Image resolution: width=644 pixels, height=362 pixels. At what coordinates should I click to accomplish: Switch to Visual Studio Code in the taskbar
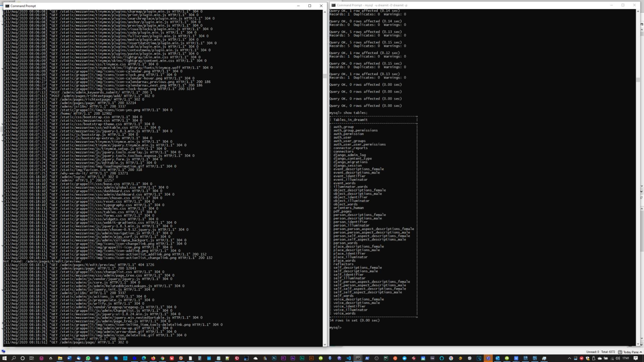click(x=348, y=358)
